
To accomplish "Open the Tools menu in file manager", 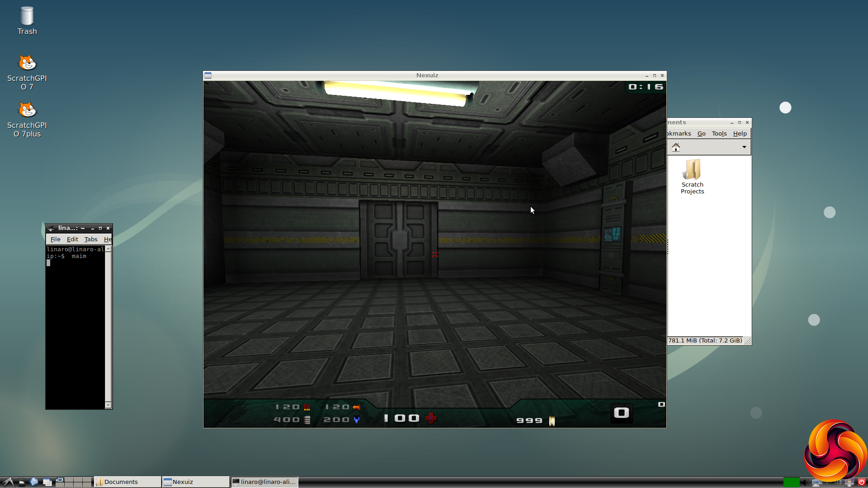I will click(719, 134).
